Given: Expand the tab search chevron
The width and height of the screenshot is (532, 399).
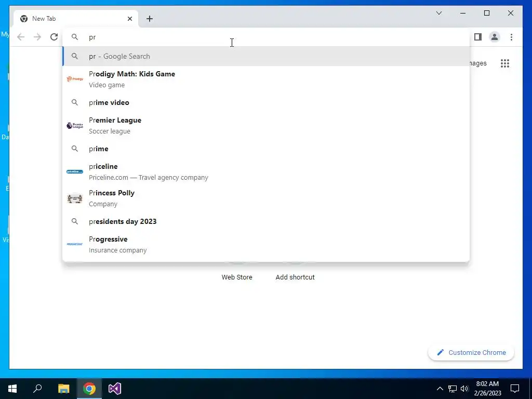Looking at the screenshot, I should [x=438, y=13].
